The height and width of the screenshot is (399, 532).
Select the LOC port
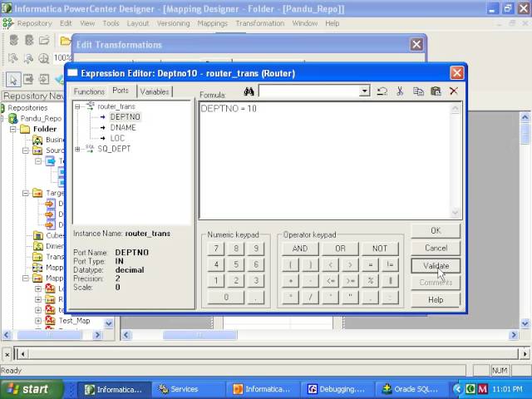pyautogui.click(x=117, y=139)
